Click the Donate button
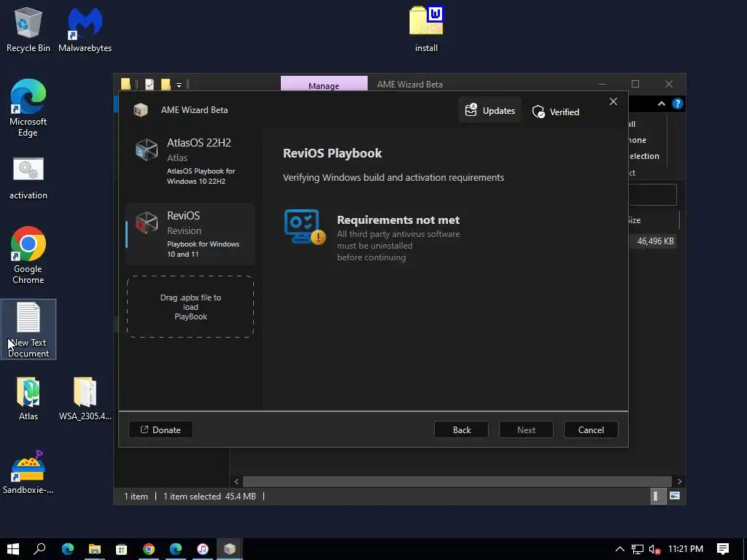 tap(160, 430)
